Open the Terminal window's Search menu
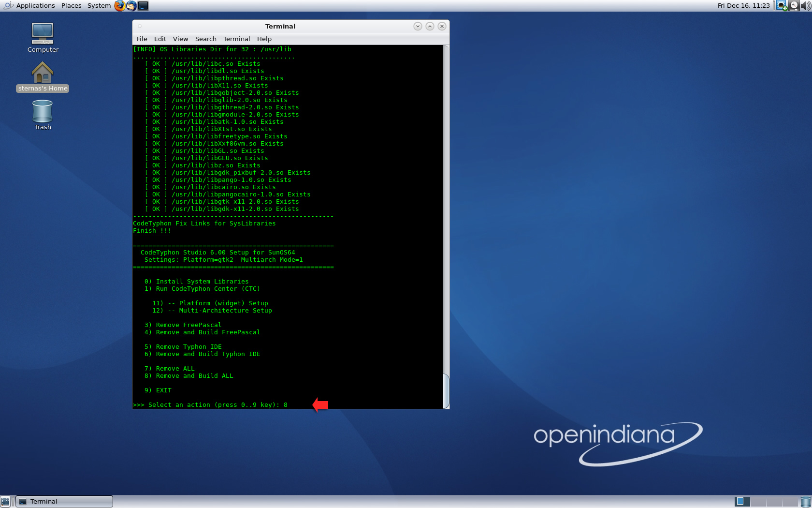The width and height of the screenshot is (812, 508). [x=205, y=39]
